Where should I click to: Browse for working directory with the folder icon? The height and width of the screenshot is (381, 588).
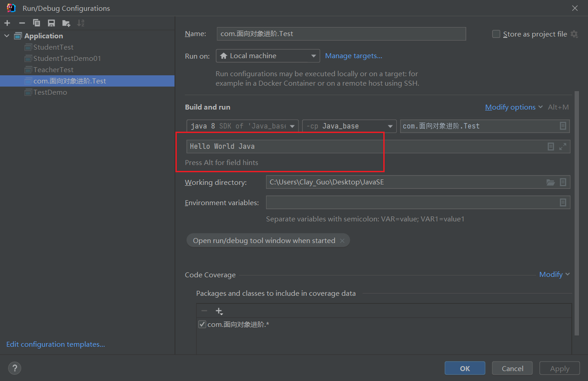[551, 183]
